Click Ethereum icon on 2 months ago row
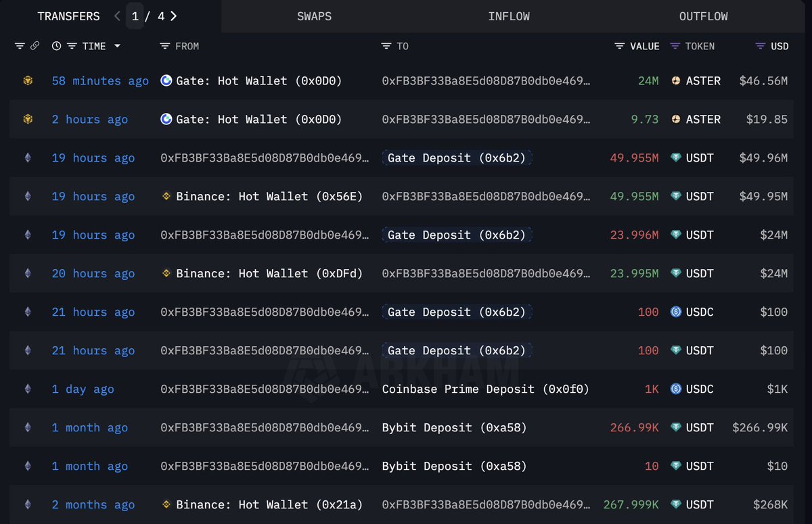Screen dimensions: 812x524 28,504
